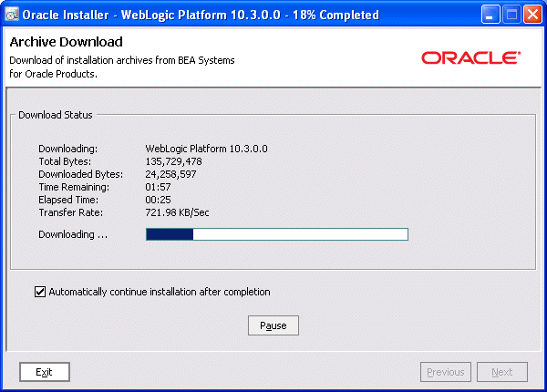Click the Archive Download heading
547x392 pixels.
pos(67,42)
